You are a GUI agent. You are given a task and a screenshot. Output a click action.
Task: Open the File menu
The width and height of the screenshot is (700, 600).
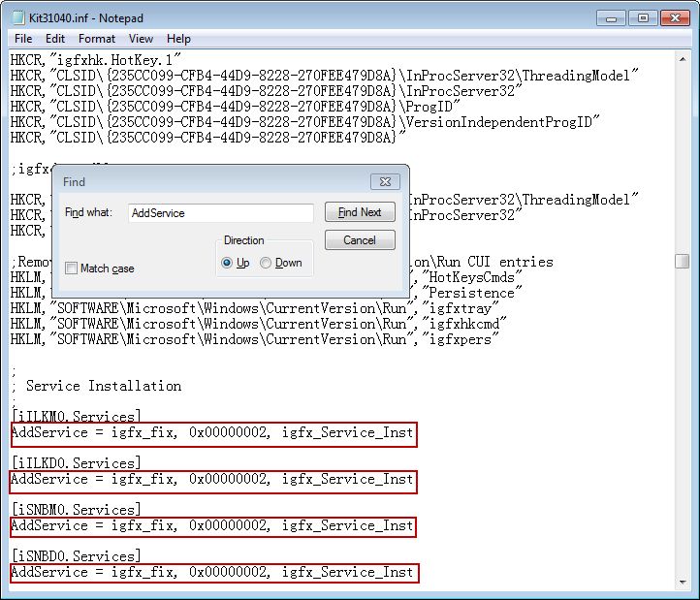tap(23, 39)
